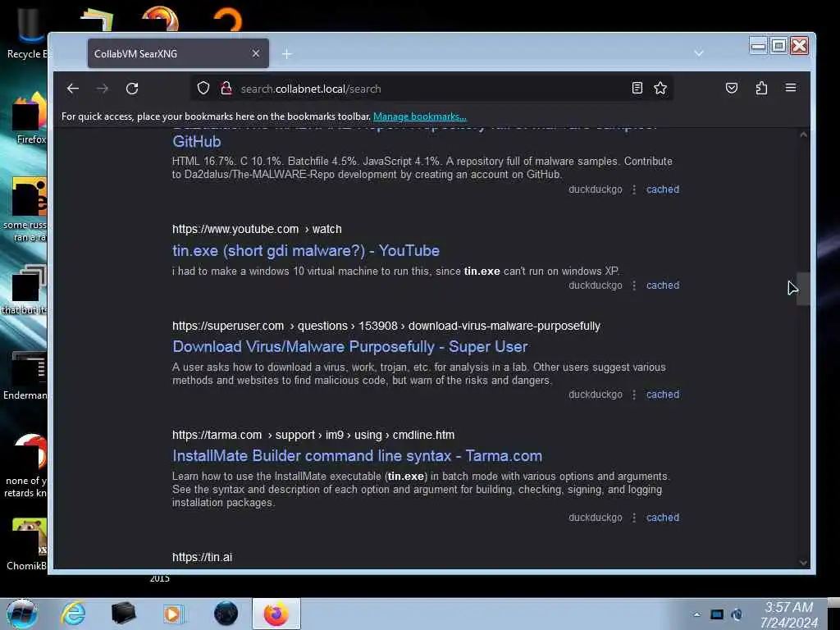Select the Enderman desktop icon
Viewport: 840px width, 630px height.
pyautogui.click(x=25, y=376)
